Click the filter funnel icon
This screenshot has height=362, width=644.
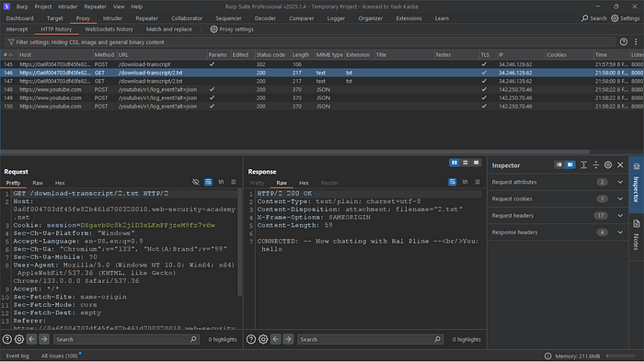[11, 42]
